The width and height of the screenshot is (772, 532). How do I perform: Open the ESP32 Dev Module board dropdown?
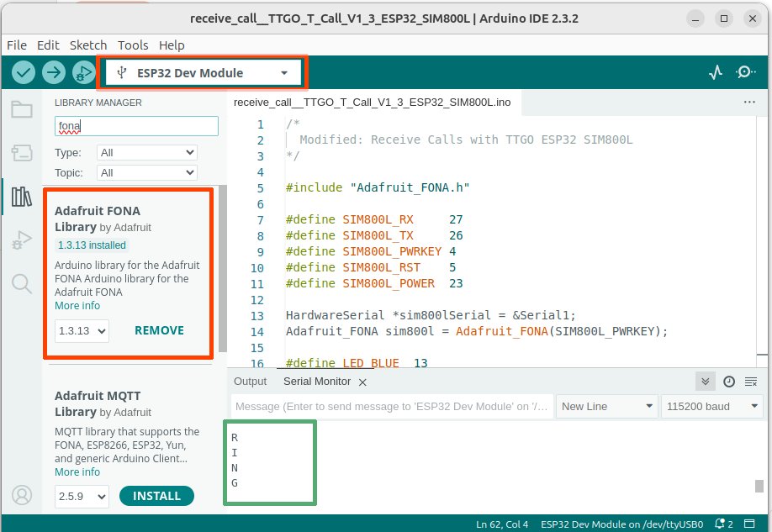coord(204,73)
